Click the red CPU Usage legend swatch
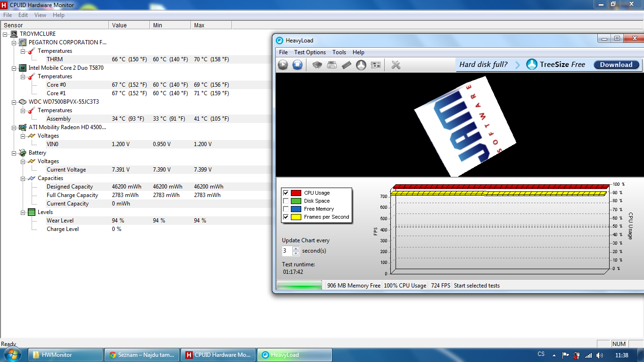The image size is (644, 362). pos(296,193)
